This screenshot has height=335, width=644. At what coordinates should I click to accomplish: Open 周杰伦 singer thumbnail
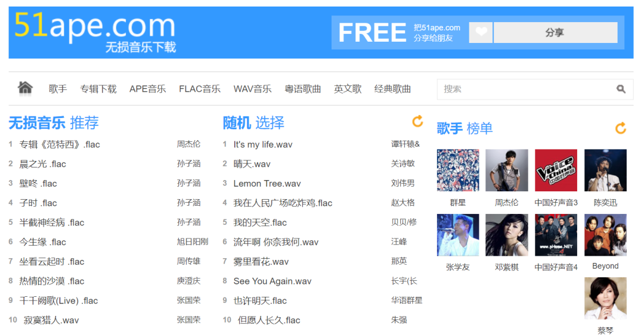pos(506,170)
